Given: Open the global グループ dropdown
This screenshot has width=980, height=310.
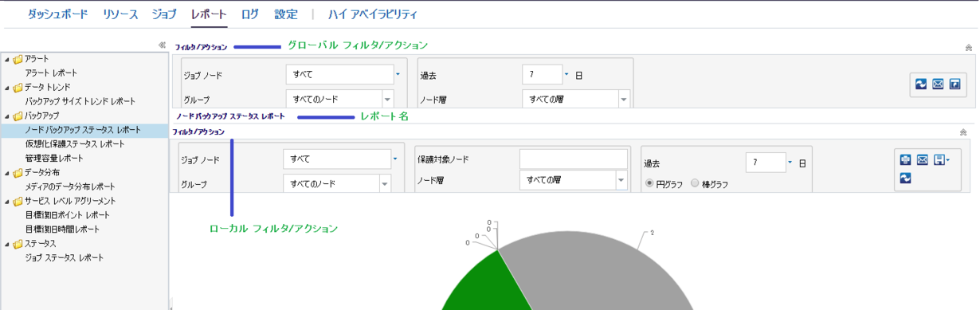Looking at the screenshot, I should click(387, 100).
